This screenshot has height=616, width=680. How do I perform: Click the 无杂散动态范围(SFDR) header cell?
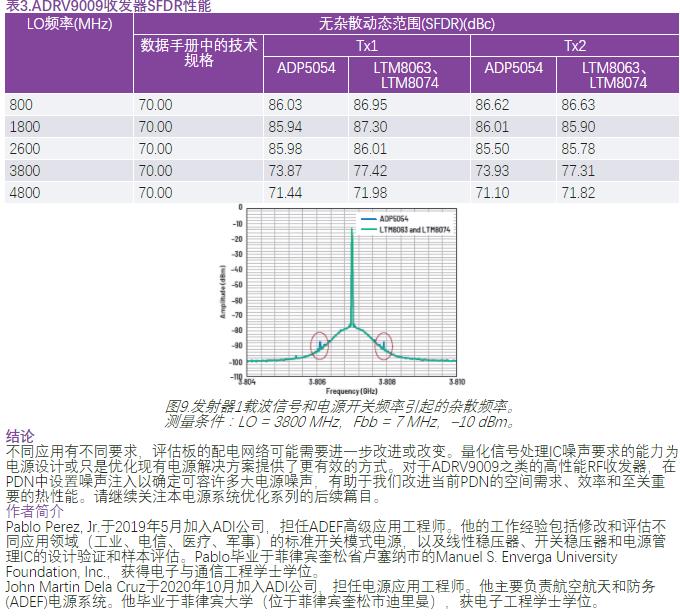coord(404,22)
